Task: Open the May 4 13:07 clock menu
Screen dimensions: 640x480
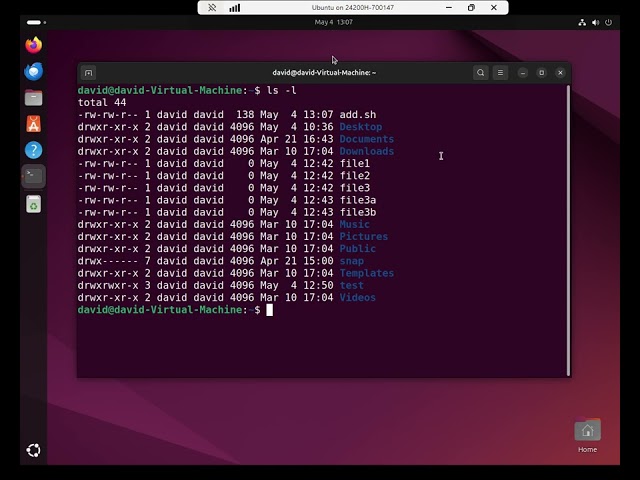Action: (x=333, y=22)
